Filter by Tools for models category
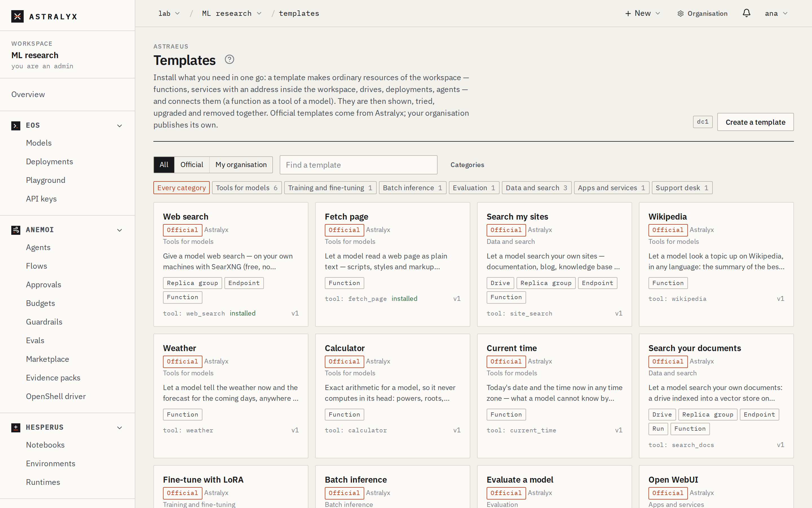The height and width of the screenshot is (508, 812). (247, 188)
